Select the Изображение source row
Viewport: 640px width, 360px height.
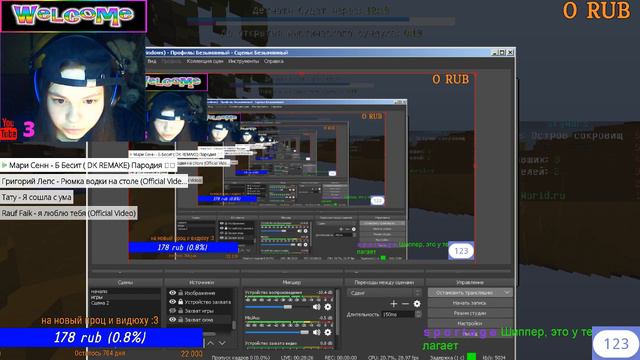point(200,293)
